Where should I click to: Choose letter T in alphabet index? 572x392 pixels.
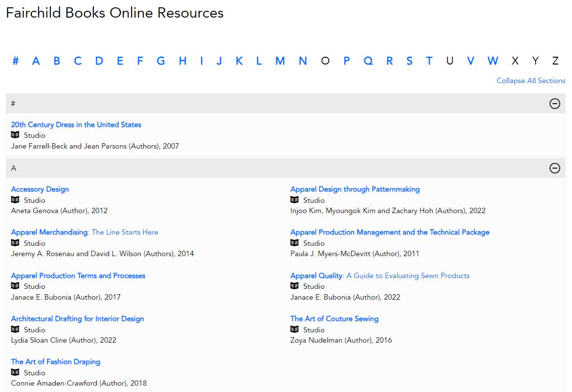pyautogui.click(x=429, y=61)
